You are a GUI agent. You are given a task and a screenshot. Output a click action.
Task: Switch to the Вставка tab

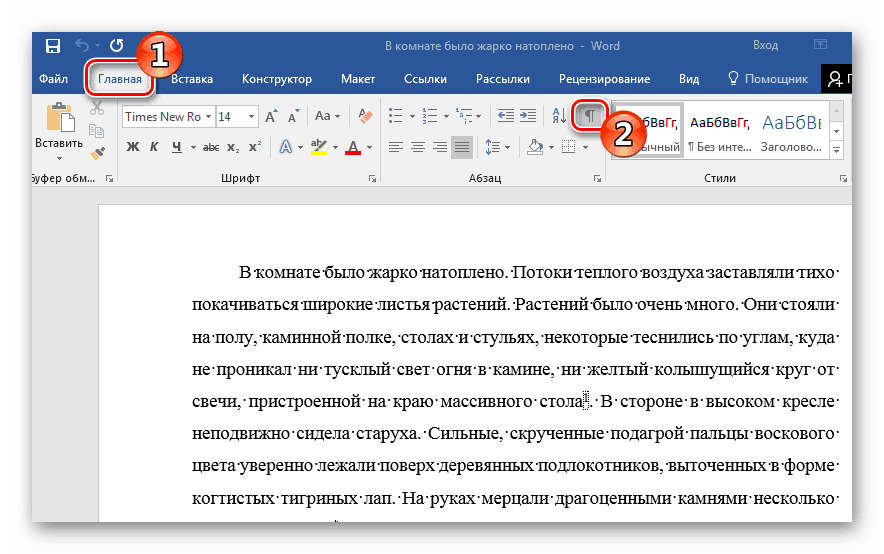point(191,79)
